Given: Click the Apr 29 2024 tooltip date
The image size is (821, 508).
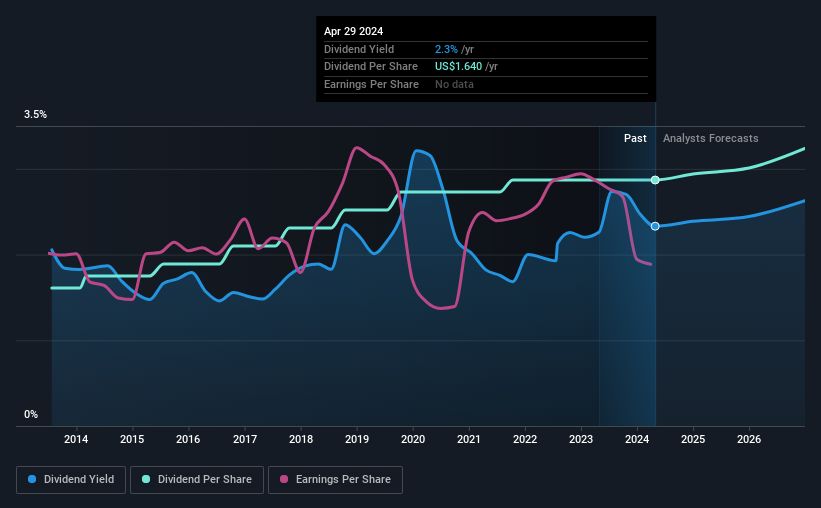Looking at the screenshot, I should [x=353, y=31].
